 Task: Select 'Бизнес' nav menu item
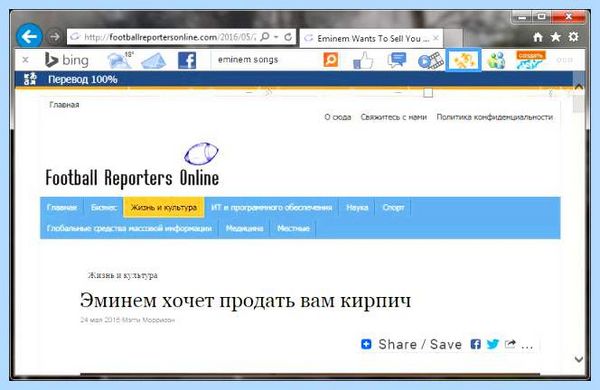click(104, 207)
